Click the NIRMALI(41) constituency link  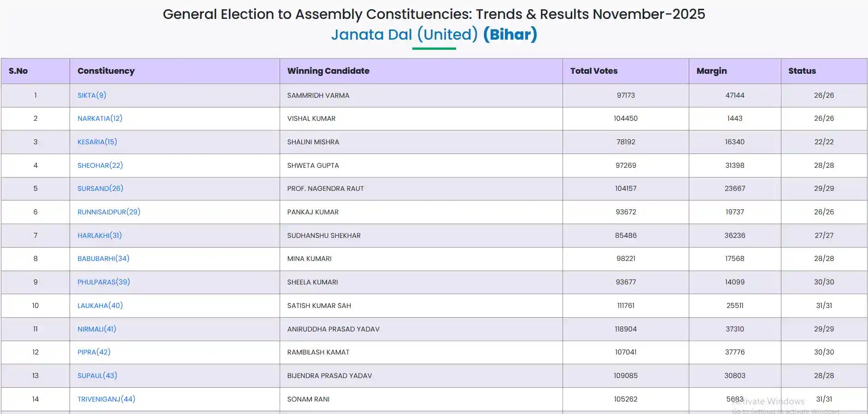pos(97,329)
